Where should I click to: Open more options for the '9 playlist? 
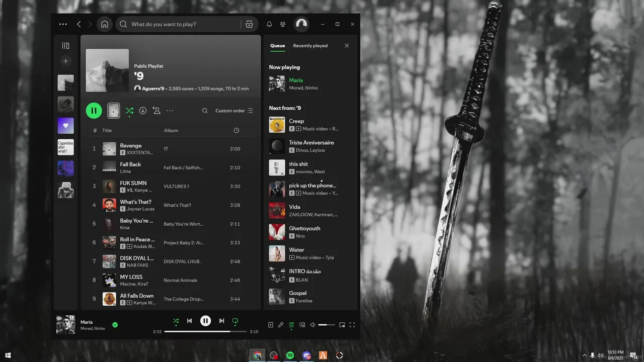[x=170, y=111]
